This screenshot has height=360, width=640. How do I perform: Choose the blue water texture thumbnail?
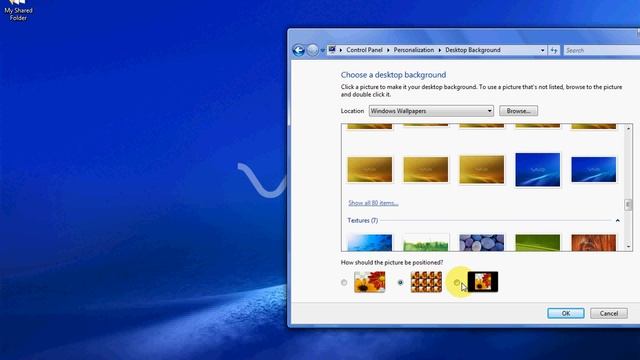[x=370, y=242]
